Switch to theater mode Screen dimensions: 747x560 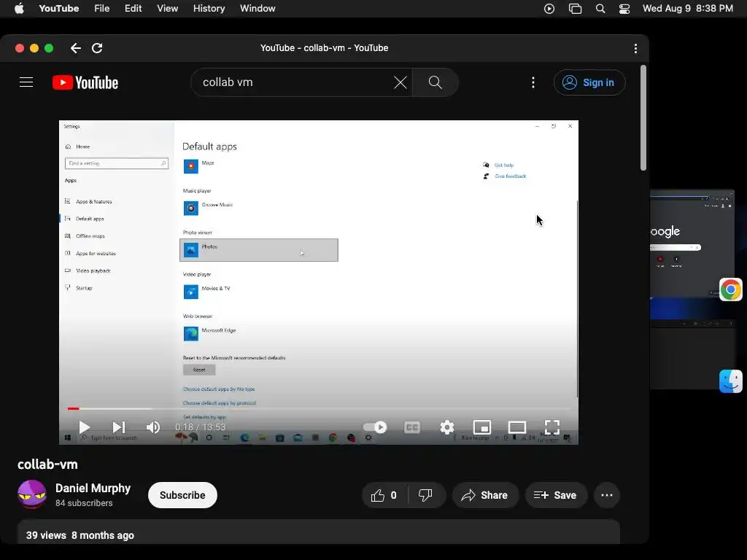517,427
